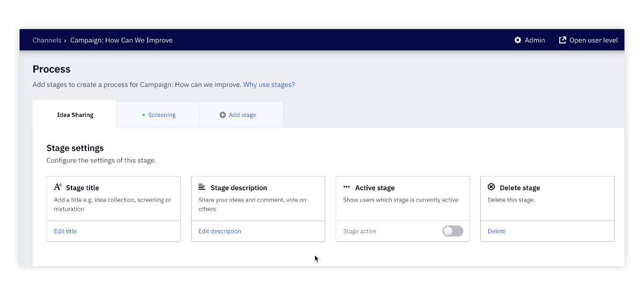This screenshot has width=644, height=295.
Task: Click the Stage settings heading
Action: (x=75, y=148)
